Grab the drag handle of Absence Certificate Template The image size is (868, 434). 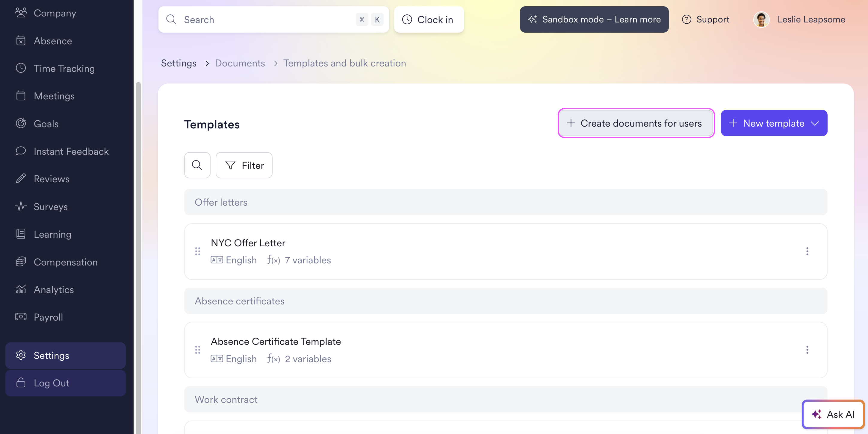(197, 350)
